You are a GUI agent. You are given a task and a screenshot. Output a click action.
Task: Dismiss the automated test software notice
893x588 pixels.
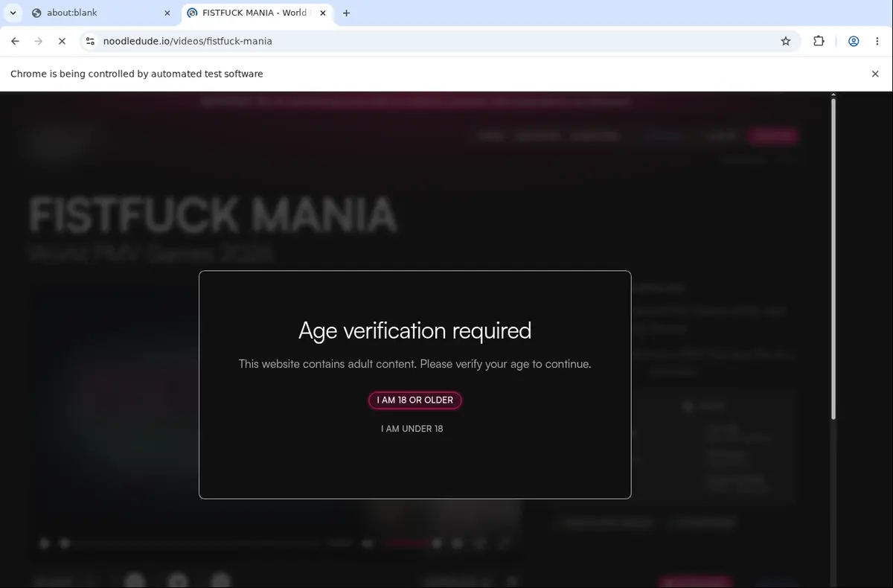pyautogui.click(x=875, y=74)
